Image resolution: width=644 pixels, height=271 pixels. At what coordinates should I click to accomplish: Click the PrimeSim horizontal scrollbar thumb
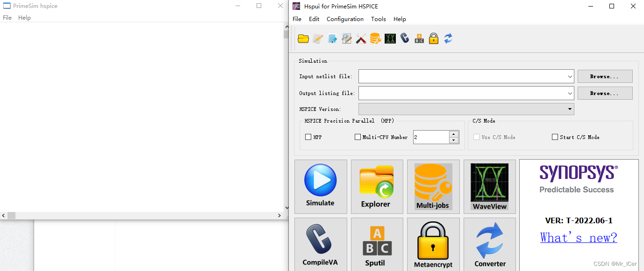(x=11, y=216)
